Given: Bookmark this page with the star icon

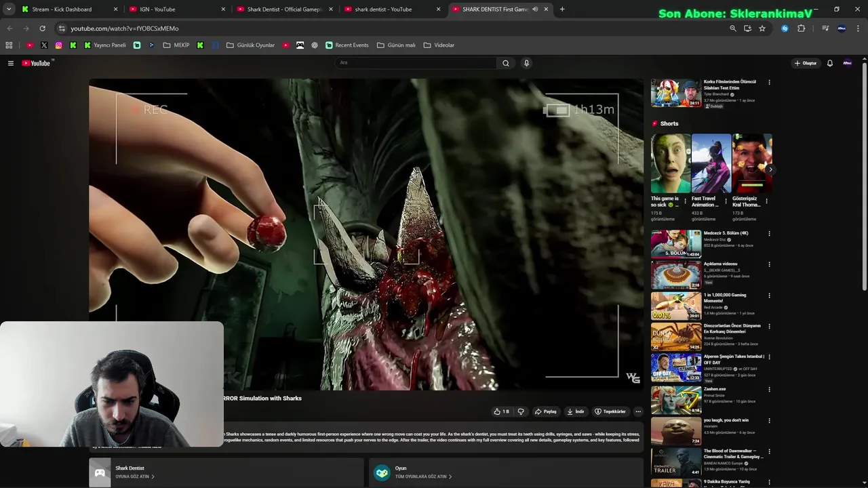Looking at the screenshot, I should pyautogui.click(x=762, y=28).
